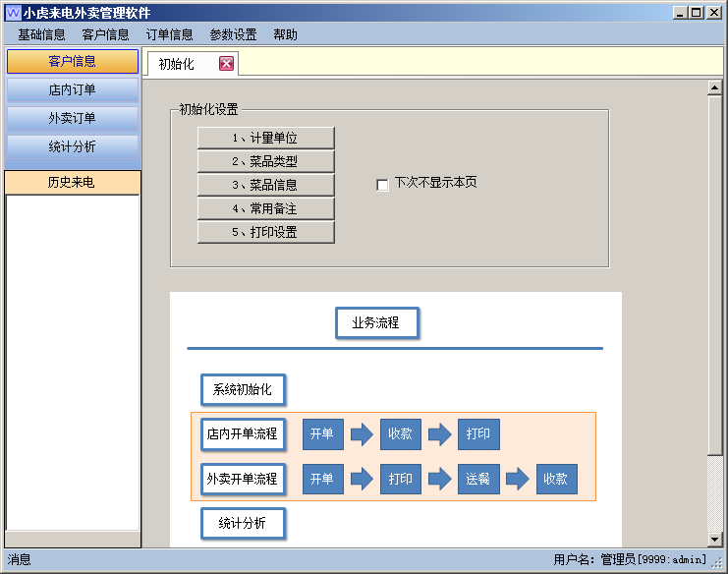Viewport: 728px width, 574px height.
Task: Click the 历史来电 panel header
Action: 72,182
